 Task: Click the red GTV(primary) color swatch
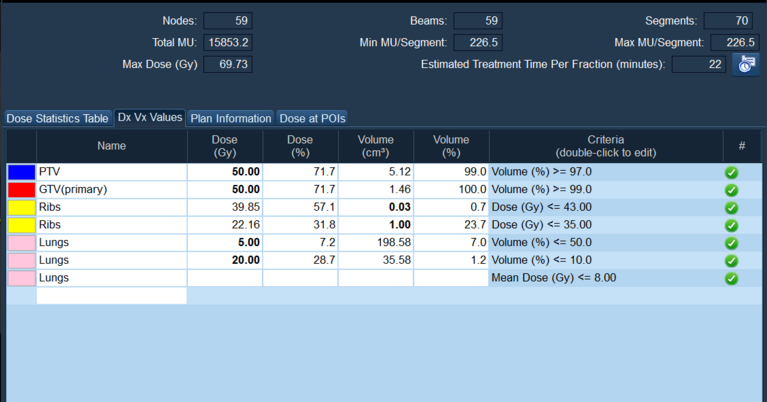(x=21, y=190)
